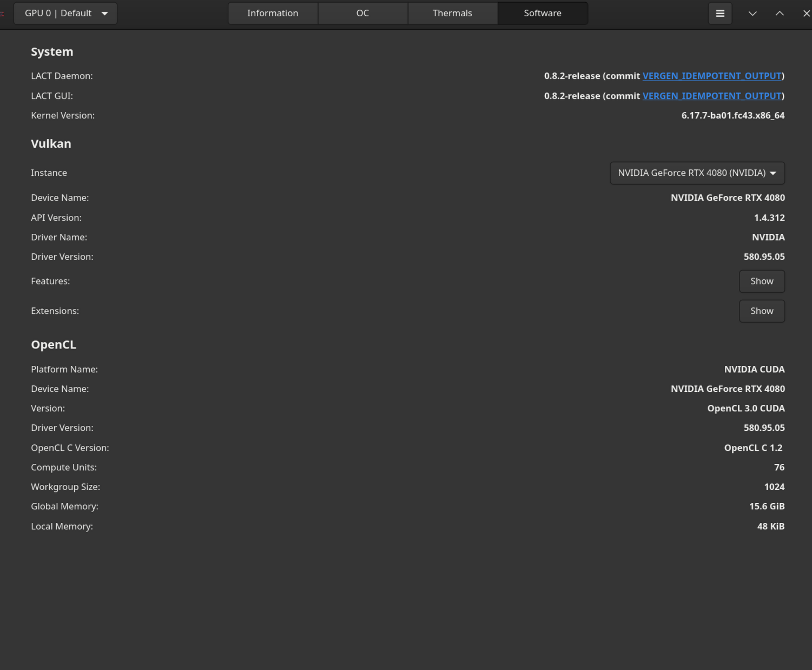The height and width of the screenshot is (670, 812).
Task: Select the Software tab
Action: pos(543,14)
